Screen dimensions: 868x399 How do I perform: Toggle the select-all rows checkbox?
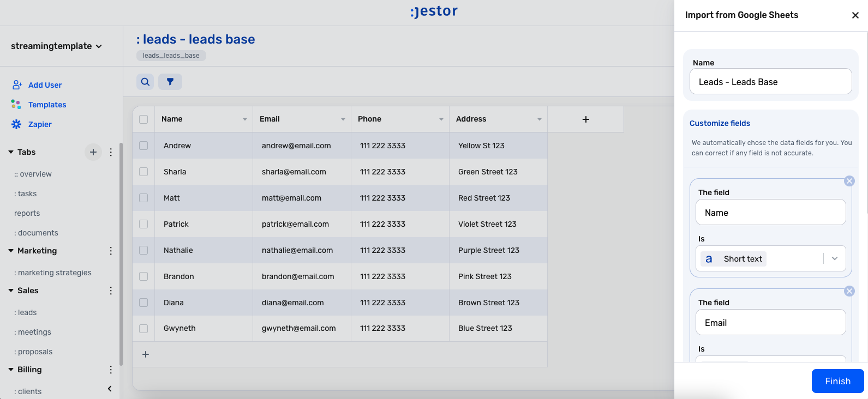pyautogui.click(x=143, y=119)
